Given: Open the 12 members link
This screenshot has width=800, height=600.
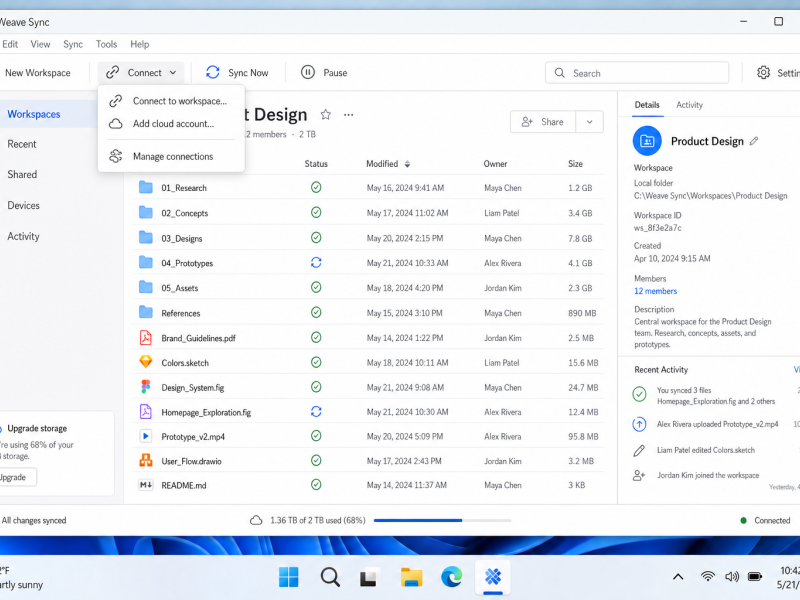Looking at the screenshot, I should point(655,291).
